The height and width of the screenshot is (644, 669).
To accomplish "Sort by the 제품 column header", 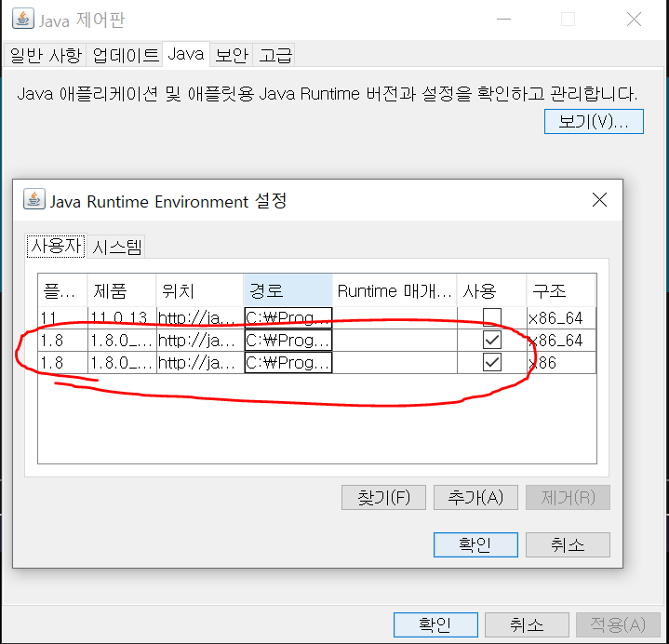I will tap(122, 290).
